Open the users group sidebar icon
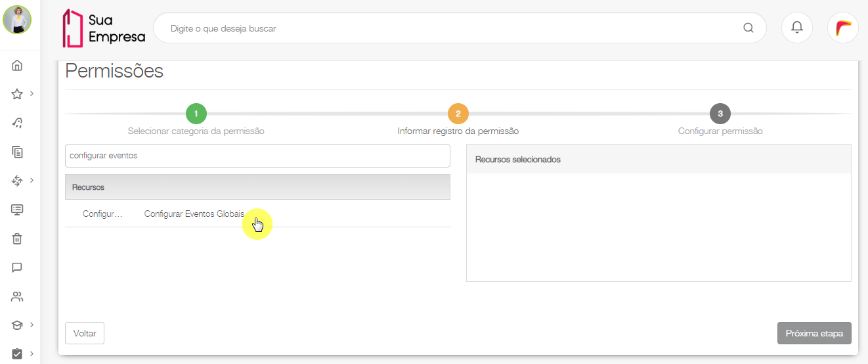Screen dimensions: 868x364 (17, 296)
